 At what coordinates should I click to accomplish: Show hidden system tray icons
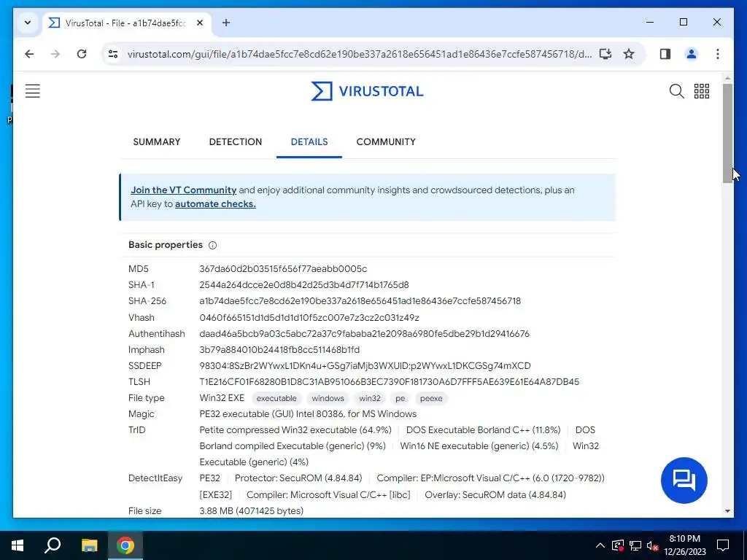pyautogui.click(x=600, y=545)
